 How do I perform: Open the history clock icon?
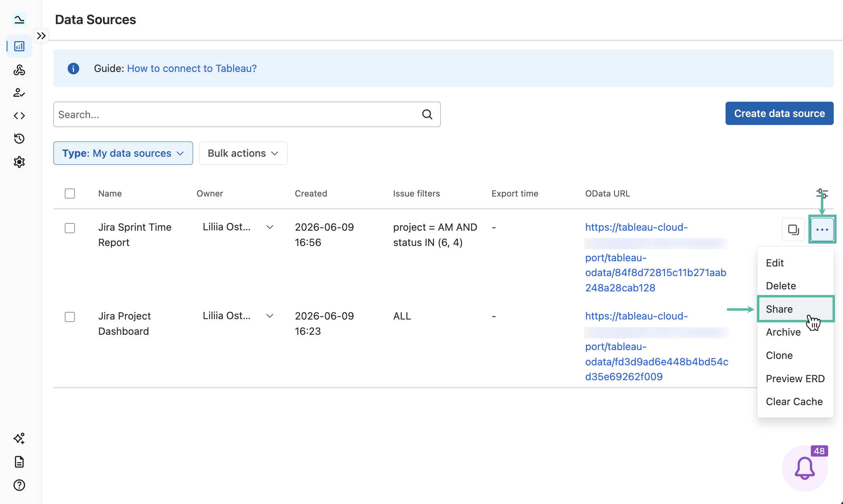[x=19, y=139]
